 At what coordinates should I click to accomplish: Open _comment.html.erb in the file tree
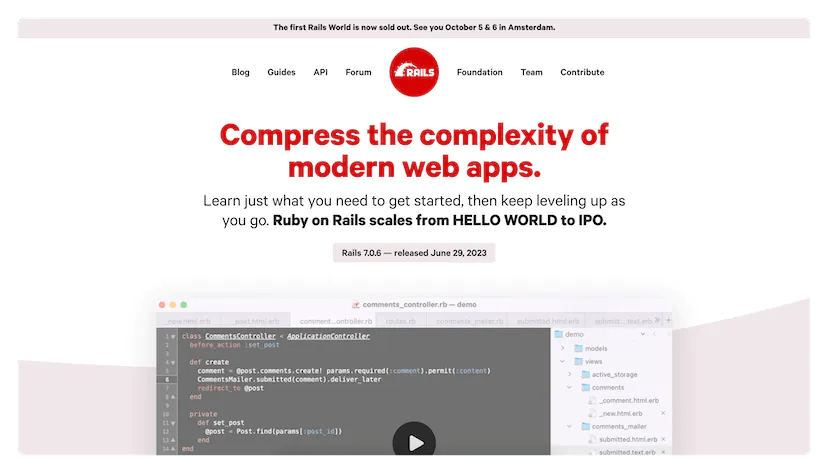click(x=624, y=401)
